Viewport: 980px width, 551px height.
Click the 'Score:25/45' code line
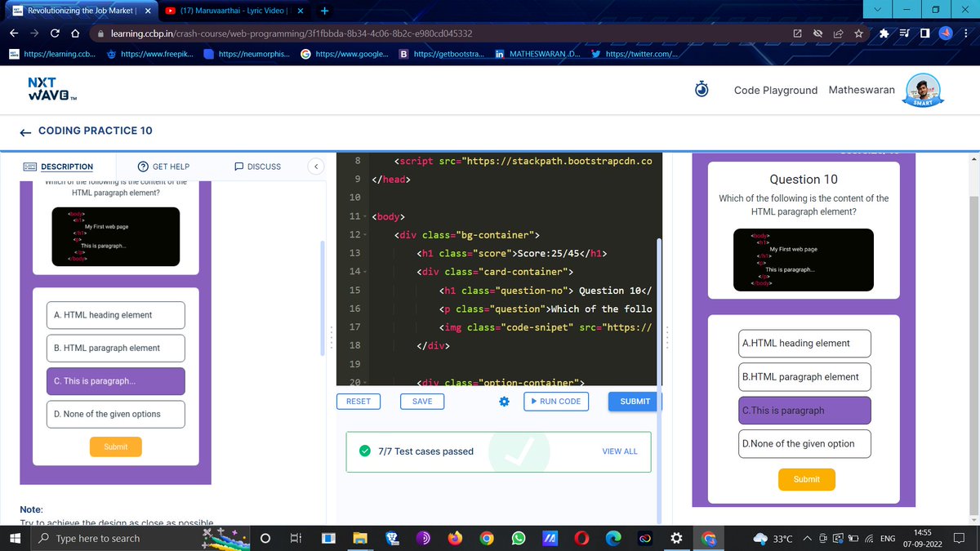(x=510, y=254)
